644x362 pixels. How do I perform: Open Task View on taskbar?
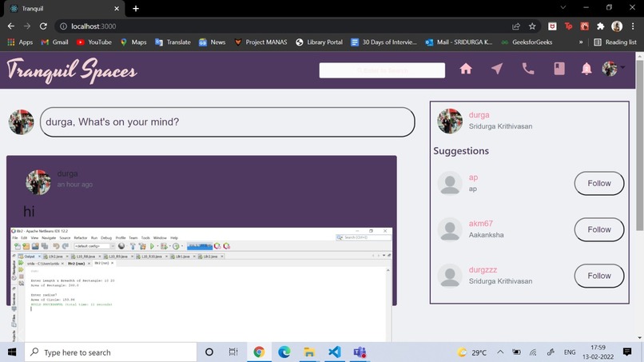[x=233, y=352]
